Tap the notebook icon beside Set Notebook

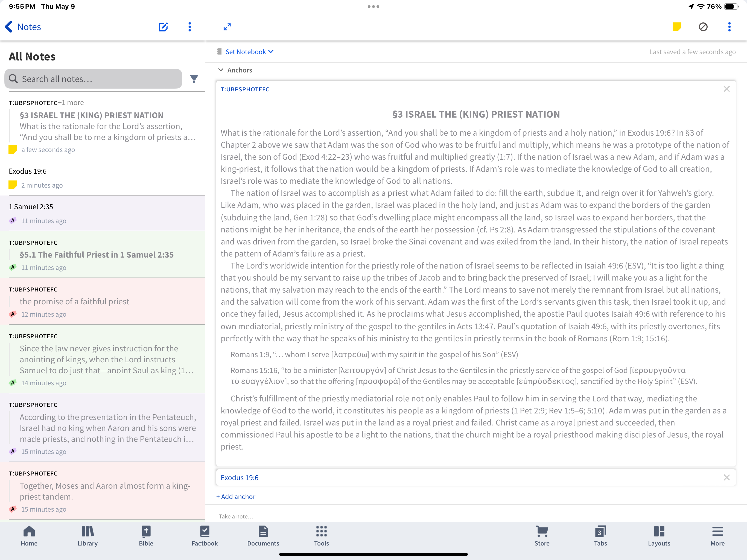click(220, 51)
